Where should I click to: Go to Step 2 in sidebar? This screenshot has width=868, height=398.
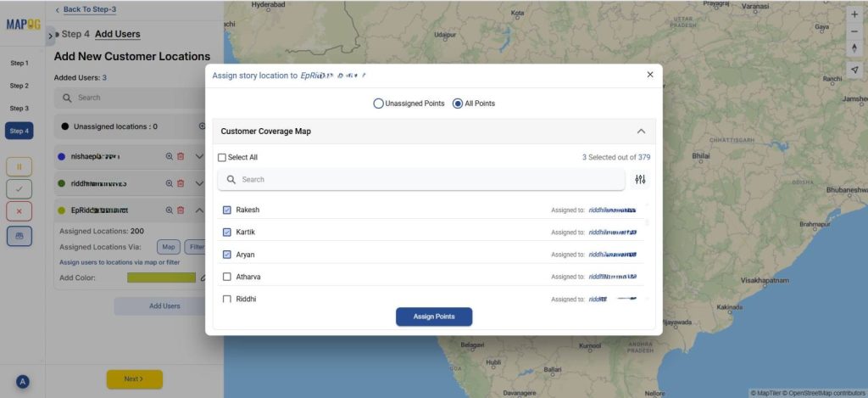click(19, 86)
